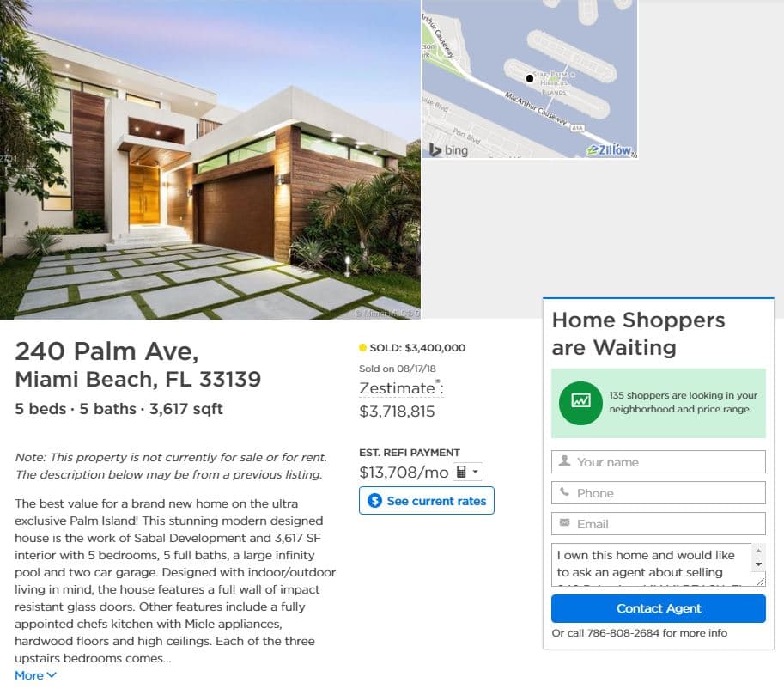Click the dollar icon beside See current rates
This screenshot has width=784, height=689.
pyautogui.click(x=374, y=501)
